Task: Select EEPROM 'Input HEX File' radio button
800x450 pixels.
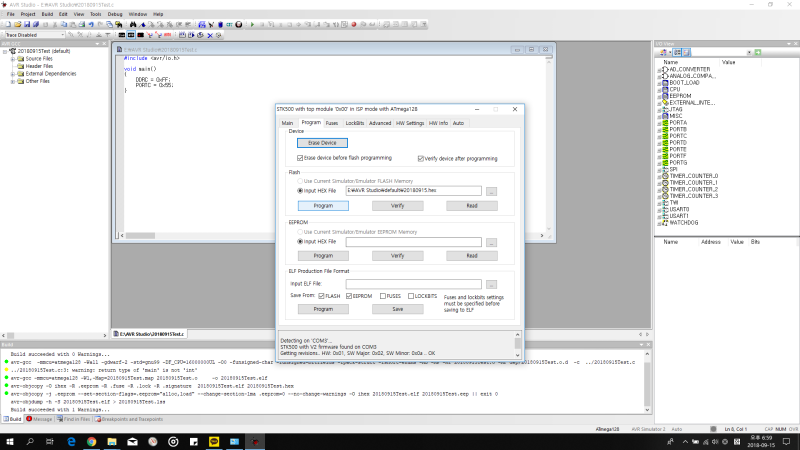Action: click(300, 242)
